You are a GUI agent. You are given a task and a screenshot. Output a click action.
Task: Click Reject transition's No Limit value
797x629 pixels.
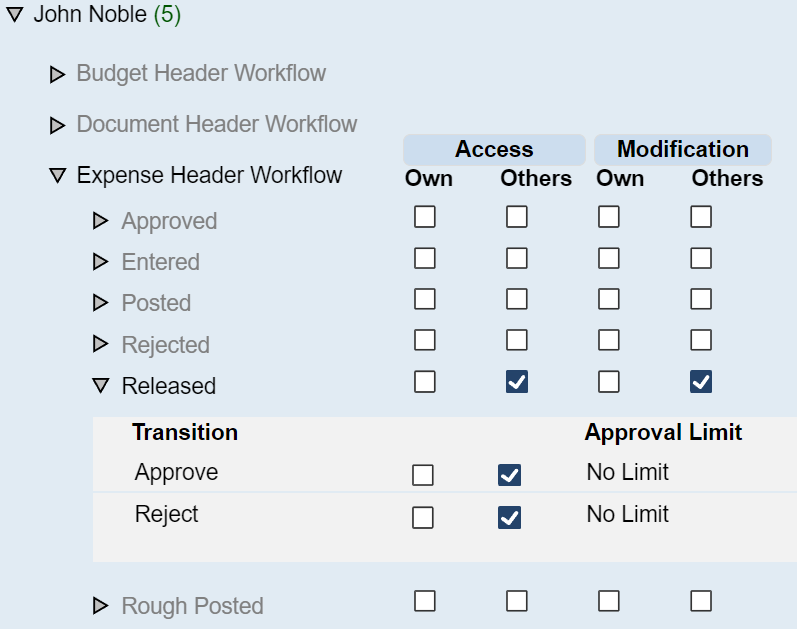coord(627,515)
